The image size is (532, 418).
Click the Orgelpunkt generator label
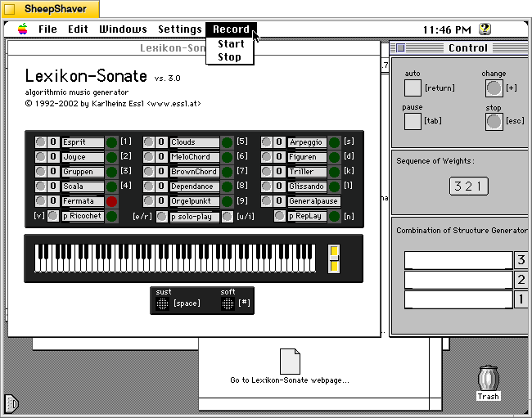[195, 201]
